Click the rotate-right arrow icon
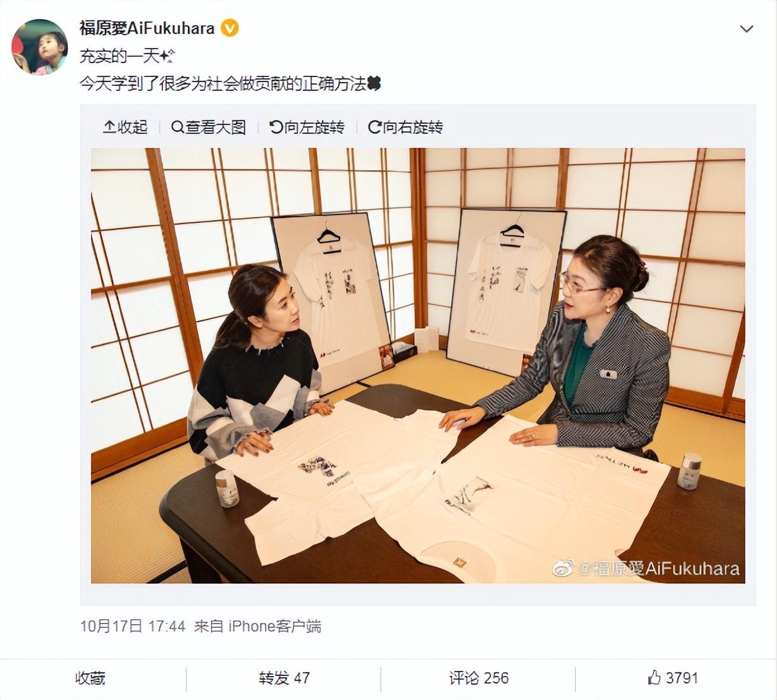The height and width of the screenshot is (700, 777). pyautogui.click(x=375, y=127)
